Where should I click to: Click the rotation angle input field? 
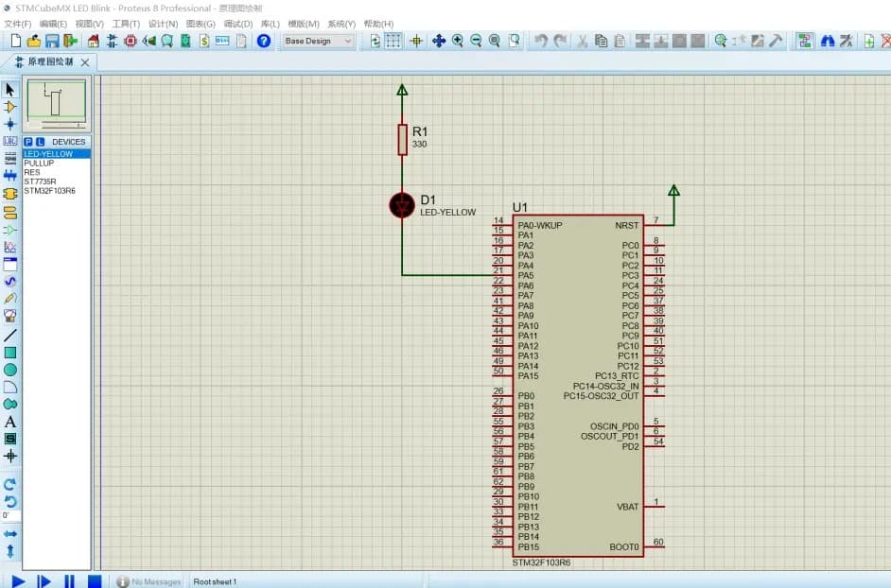pos(10,516)
